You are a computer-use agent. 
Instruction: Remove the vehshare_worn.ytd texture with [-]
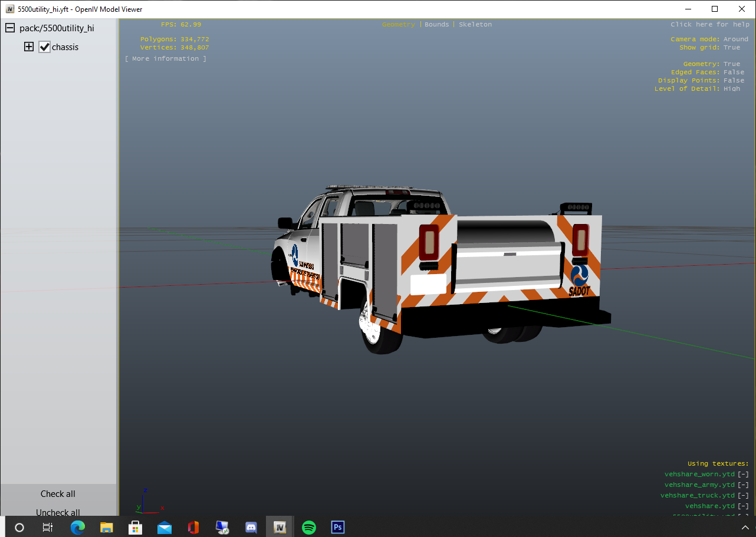click(x=743, y=474)
